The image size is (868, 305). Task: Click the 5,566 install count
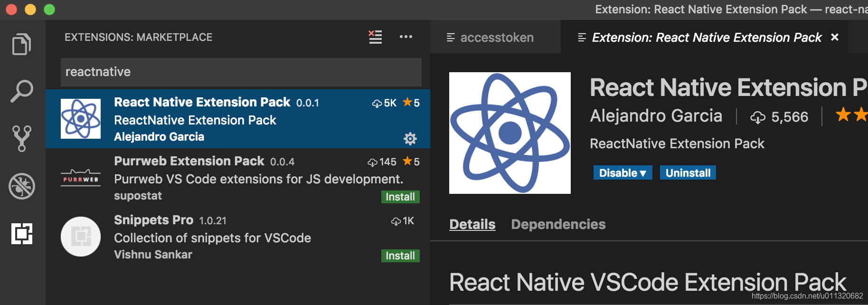pos(779,117)
